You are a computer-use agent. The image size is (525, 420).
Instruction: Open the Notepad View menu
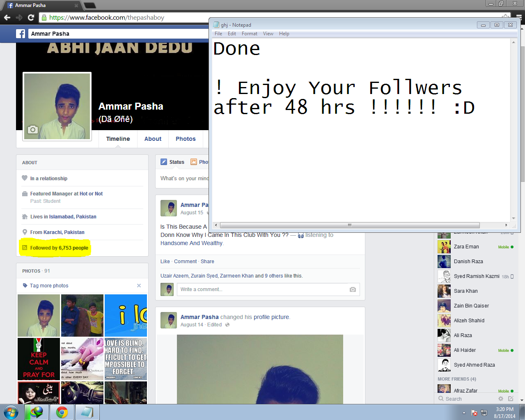pyautogui.click(x=268, y=34)
